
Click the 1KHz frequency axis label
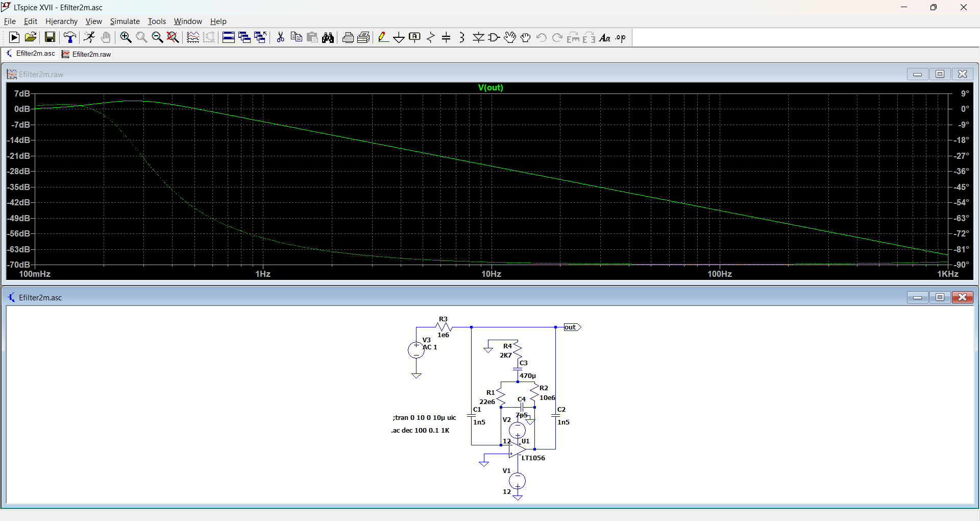pyautogui.click(x=948, y=274)
